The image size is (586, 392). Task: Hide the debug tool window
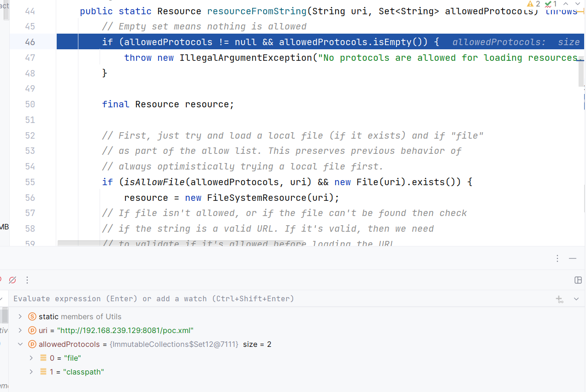pyautogui.click(x=573, y=258)
